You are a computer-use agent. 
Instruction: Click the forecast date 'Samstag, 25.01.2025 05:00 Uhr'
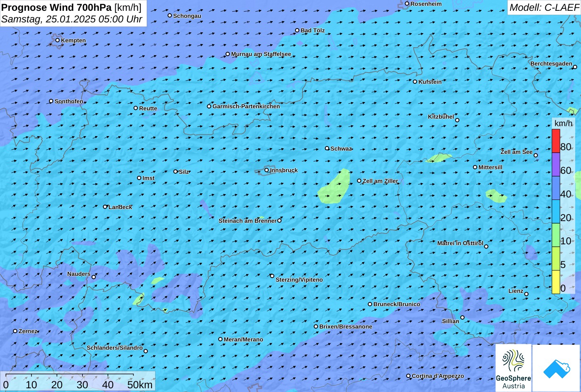pos(72,19)
